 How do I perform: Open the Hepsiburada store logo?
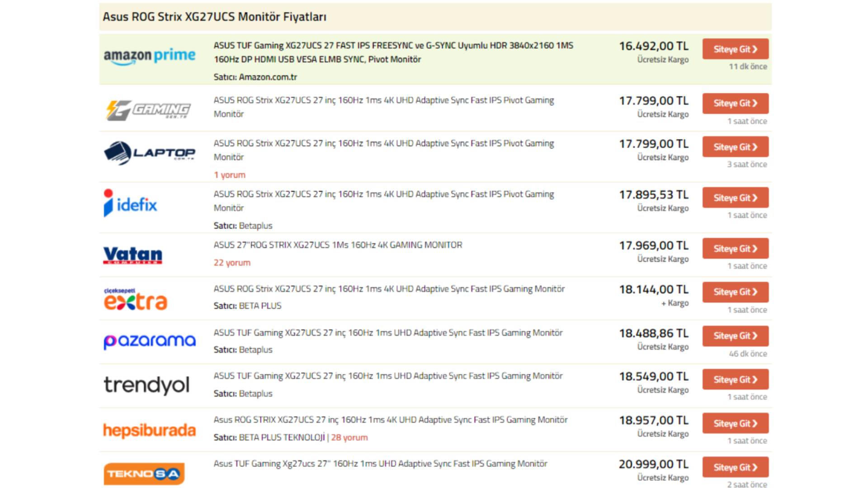pos(149,430)
